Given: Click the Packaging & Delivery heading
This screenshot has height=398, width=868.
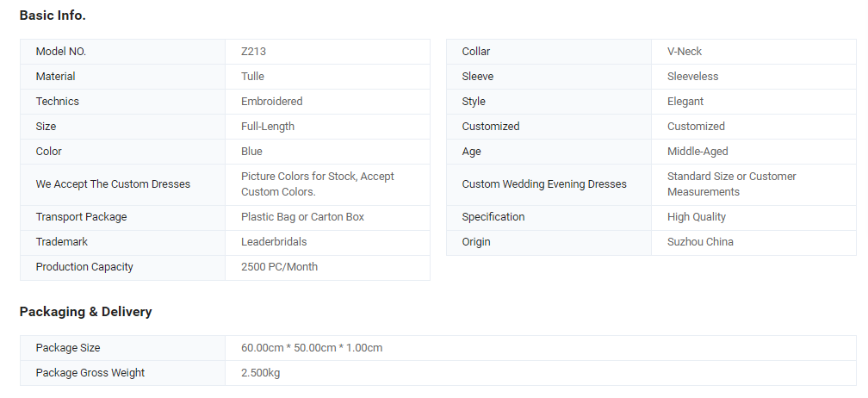Looking at the screenshot, I should [86, 312].
